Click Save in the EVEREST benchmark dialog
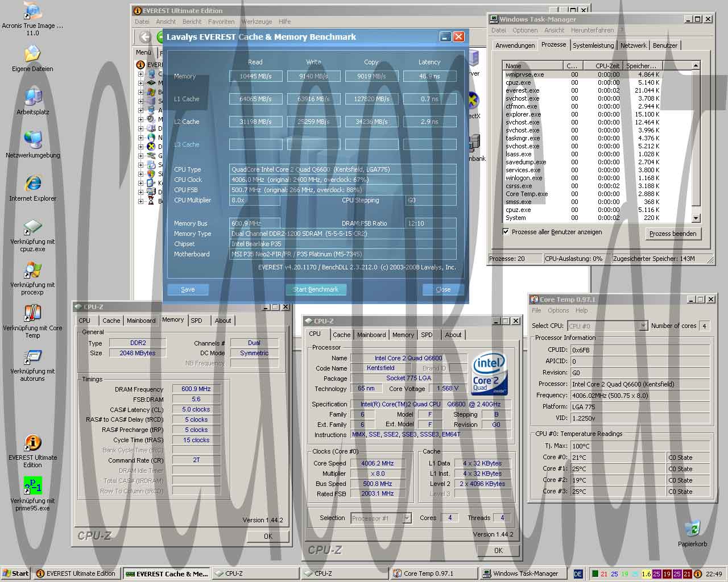728x582 pixels. [188, 289]
